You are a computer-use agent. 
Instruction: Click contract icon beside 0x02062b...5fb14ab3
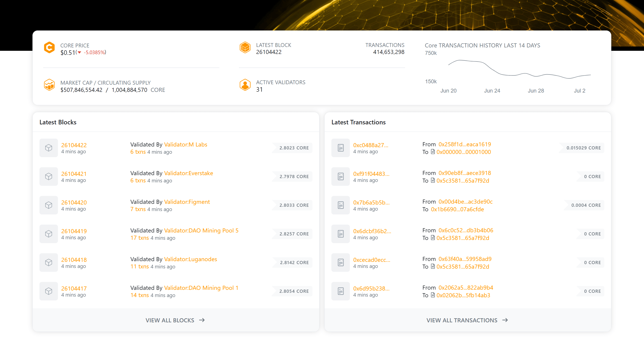tap(433, 295)
